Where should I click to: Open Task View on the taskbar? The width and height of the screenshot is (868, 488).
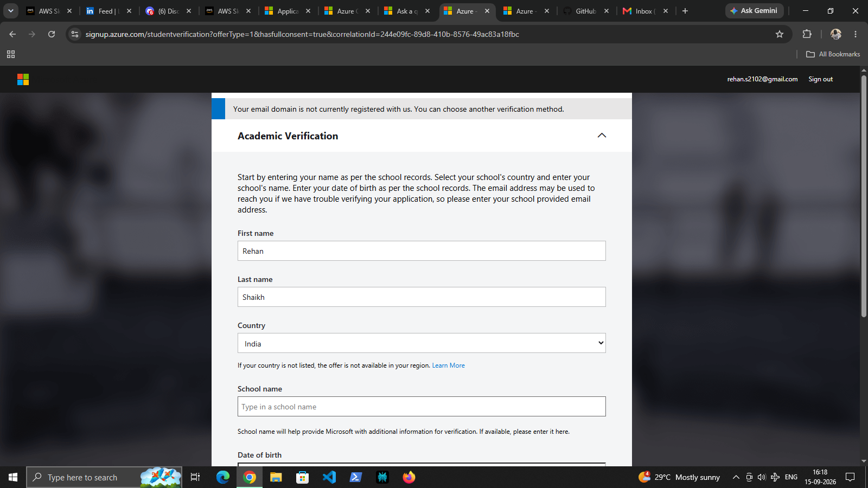click(195, 477)
